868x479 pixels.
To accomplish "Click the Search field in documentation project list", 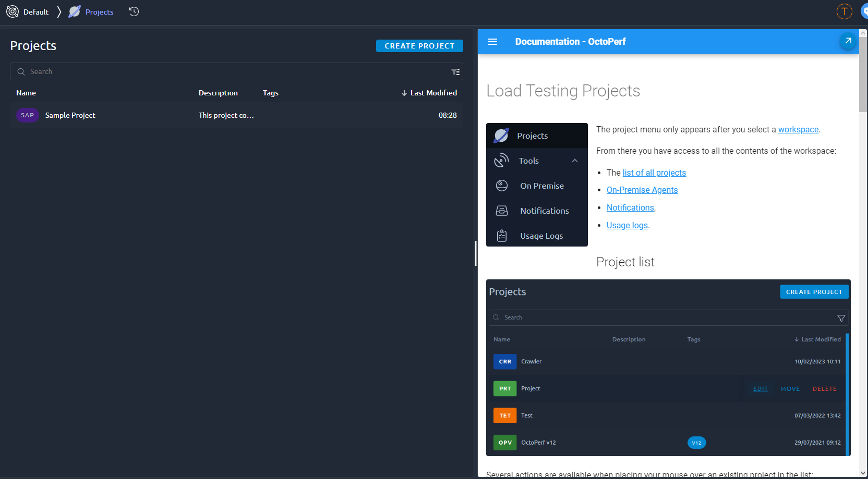I will tap(669, 317).
